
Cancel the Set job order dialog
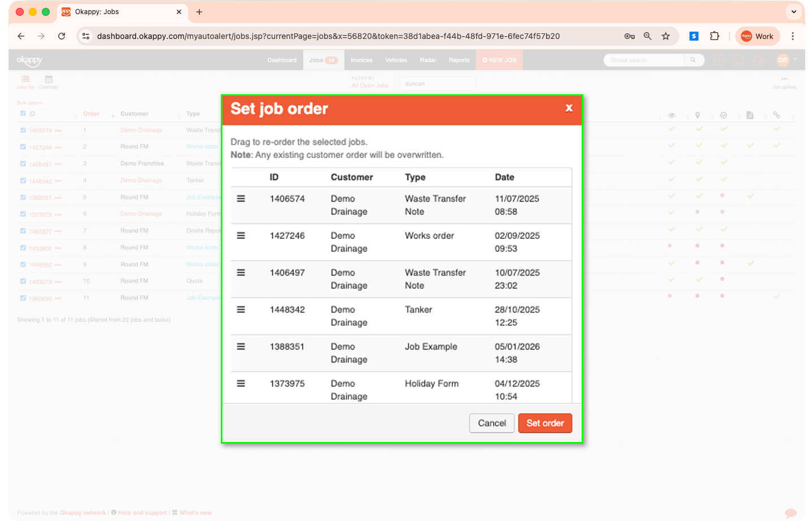491,423
